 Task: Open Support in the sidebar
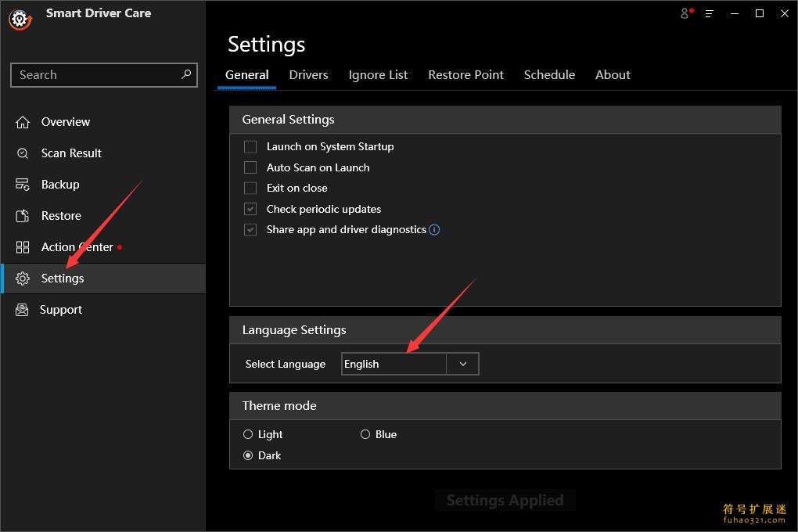click(103, 310)
